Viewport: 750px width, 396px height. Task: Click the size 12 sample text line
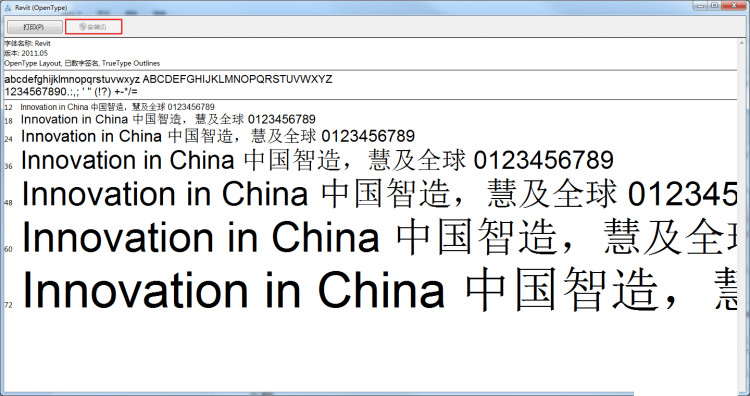117,107
